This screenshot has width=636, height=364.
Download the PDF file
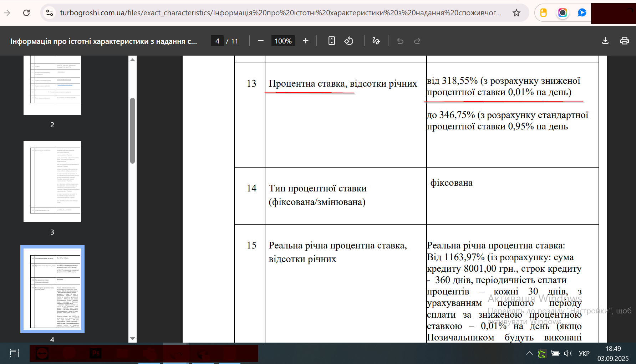(x=605, y=41)
